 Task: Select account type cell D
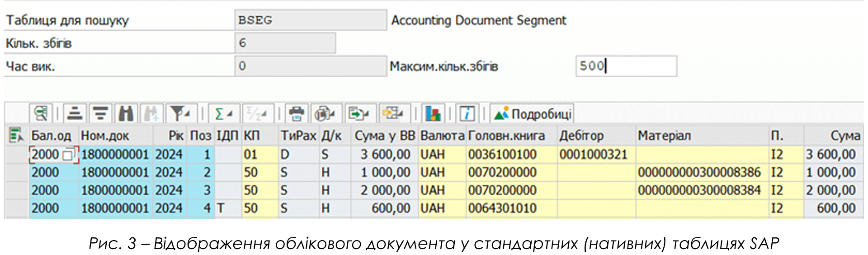click(x=299, y=155)
